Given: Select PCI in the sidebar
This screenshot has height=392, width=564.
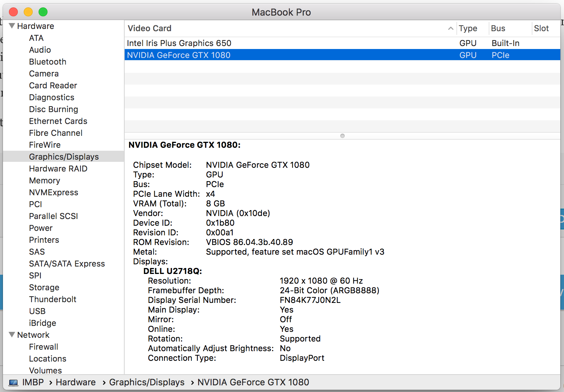Looking at the screenshot, I should click(36, 204).
